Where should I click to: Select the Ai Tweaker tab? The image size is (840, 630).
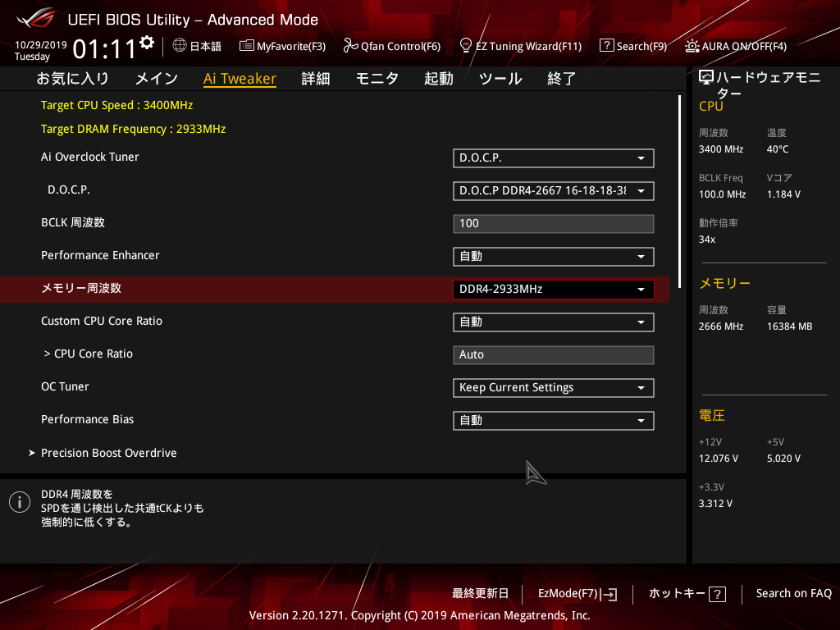(240, 79)
